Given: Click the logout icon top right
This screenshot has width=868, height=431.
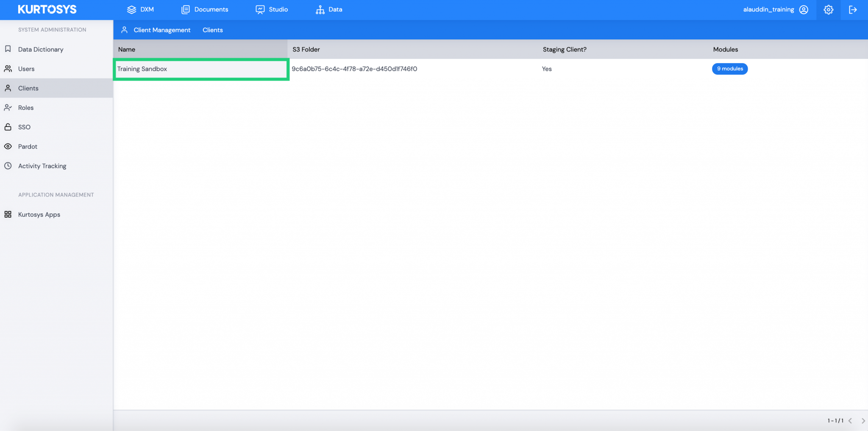Looking at the screenshot, I should click(x=854, y=9).
